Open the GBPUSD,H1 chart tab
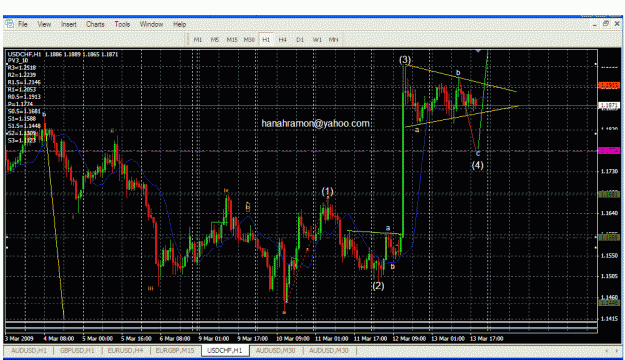Viewport: 625px width, 360px height. (x=77, y=350)
